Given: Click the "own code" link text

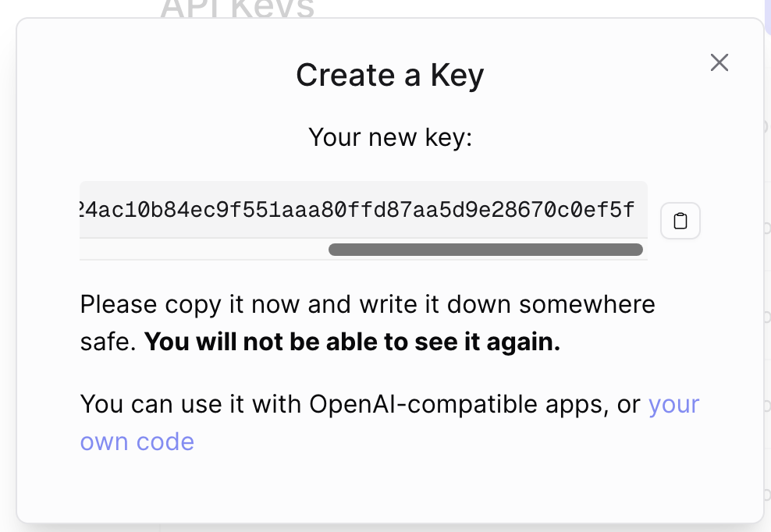Looking at the screenshot, I should (137, 442).
